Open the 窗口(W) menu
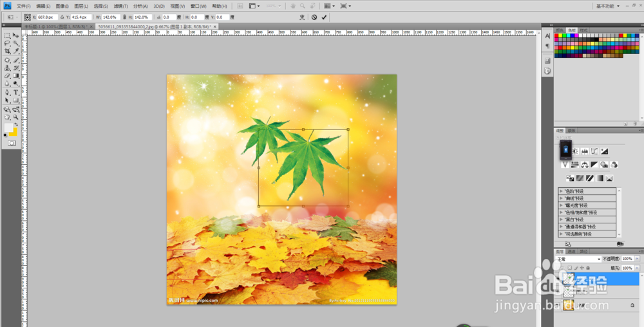The height and width of the screenshot is (327, 644). (x=198, y=6)
